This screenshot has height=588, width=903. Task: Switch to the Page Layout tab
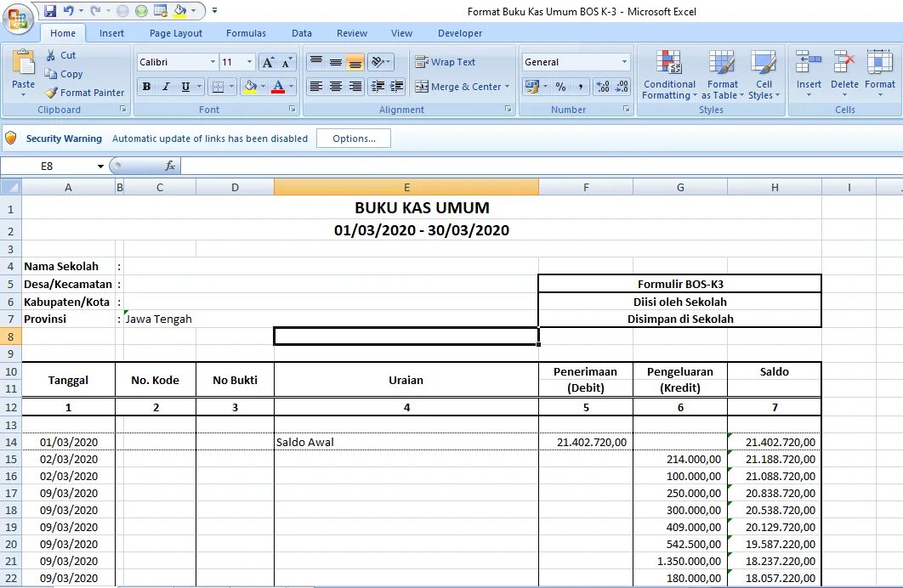coord(176,33)
